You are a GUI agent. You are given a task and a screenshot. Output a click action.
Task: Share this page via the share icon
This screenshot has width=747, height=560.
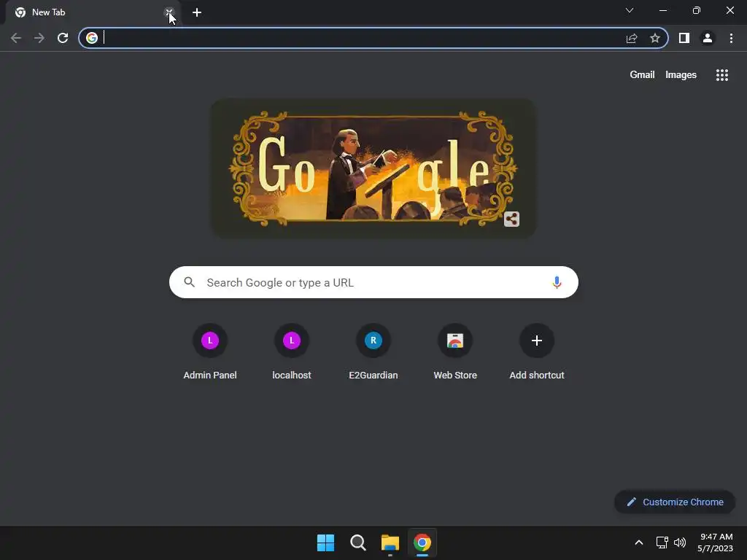tap(632, 38)
